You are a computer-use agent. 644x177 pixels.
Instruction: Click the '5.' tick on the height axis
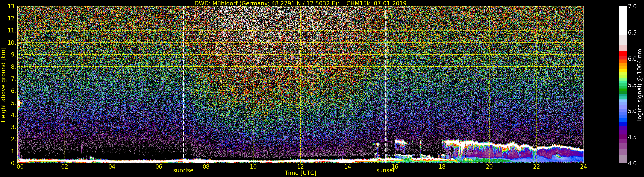13,103
